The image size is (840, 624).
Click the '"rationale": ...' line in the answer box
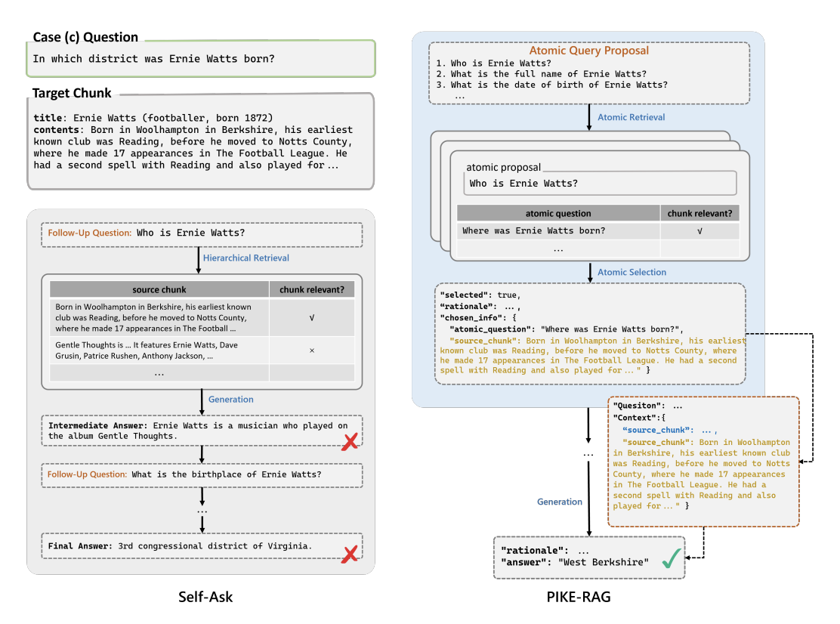pyautogui.click(x=545, y=550)
